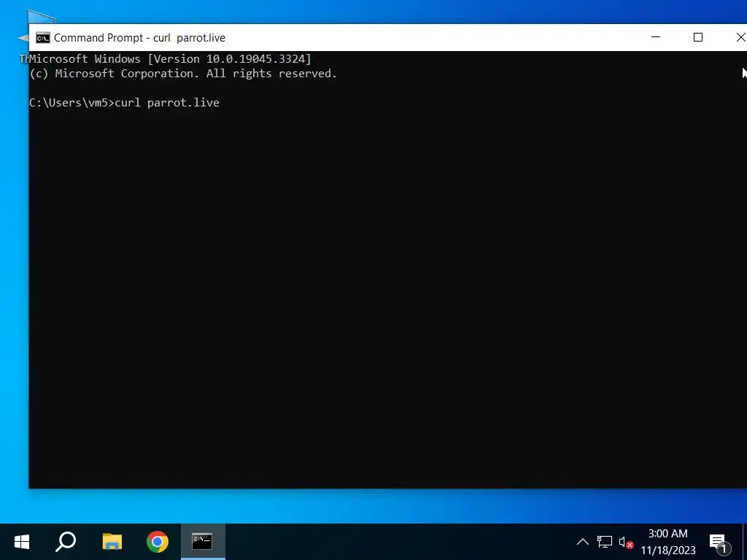Open the Action Center notification icon
Image resolution: width=747 pixels, height=560 pixels.
719,542
